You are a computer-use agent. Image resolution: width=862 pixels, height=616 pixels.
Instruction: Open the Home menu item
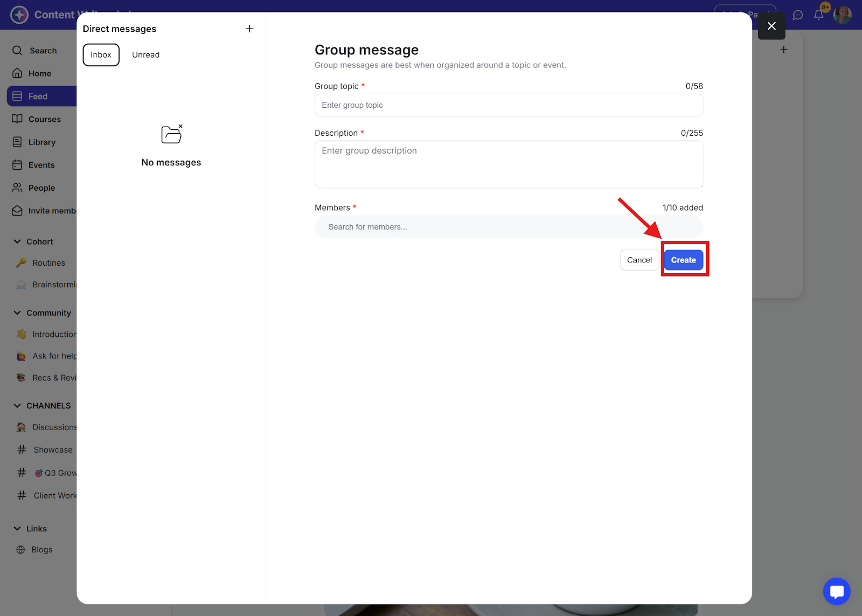tap(40, 74)
